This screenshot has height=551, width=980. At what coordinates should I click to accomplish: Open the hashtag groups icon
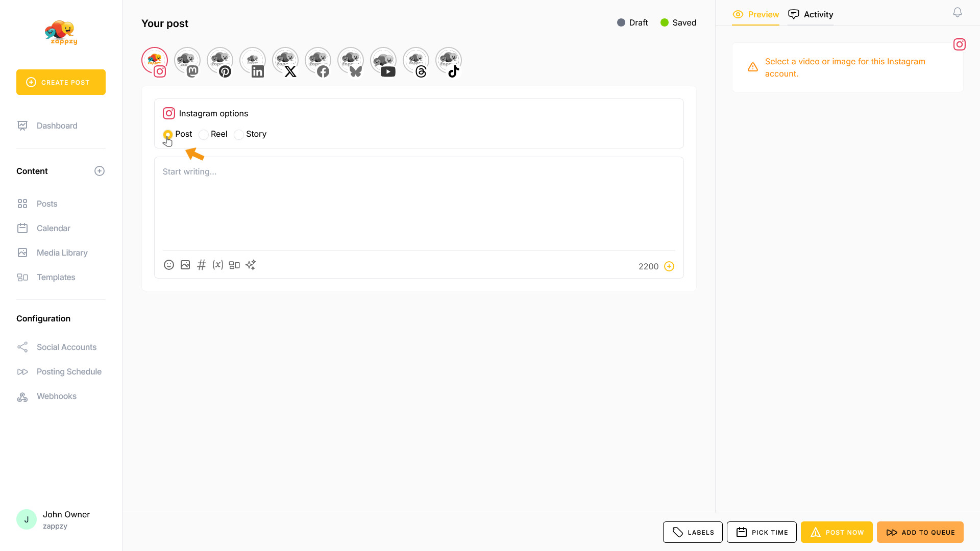pyautogui.click(x=202, y=265)
